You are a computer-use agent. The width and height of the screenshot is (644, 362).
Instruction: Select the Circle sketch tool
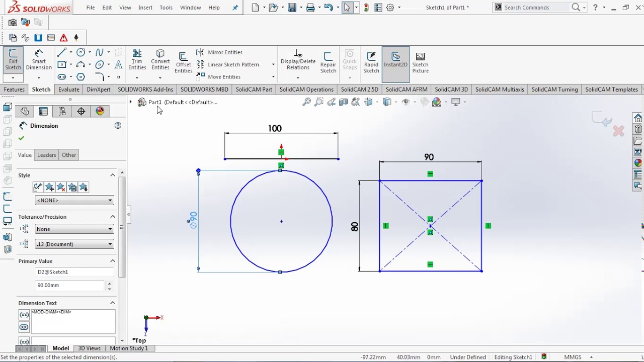click(x=80, y=52)
